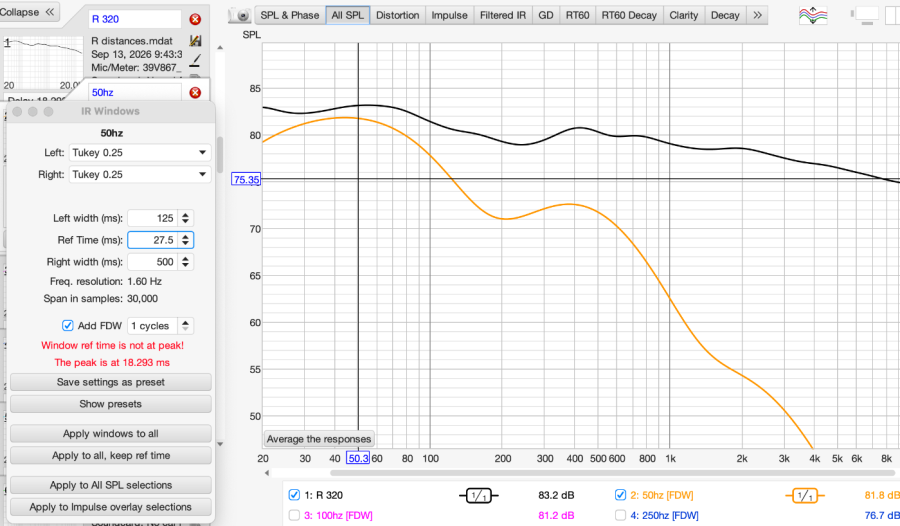Click the calibration file icon next to R distances.mdat

tap(195, 40)
